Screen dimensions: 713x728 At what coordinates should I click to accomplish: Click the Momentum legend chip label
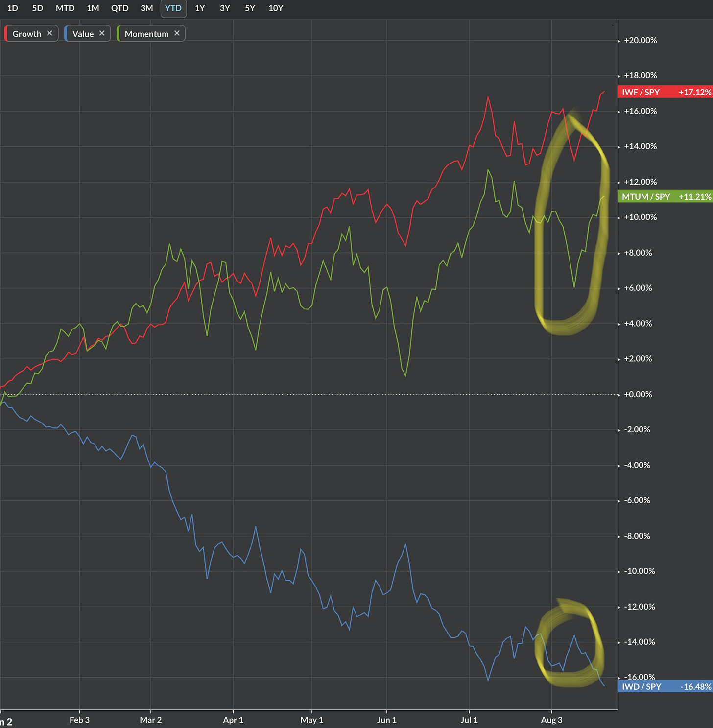point(146,34)
